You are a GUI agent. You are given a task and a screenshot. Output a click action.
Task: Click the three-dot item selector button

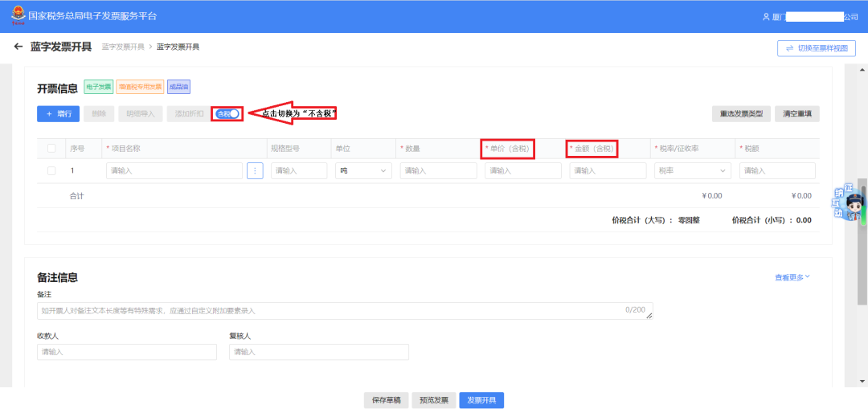point(255,171)
